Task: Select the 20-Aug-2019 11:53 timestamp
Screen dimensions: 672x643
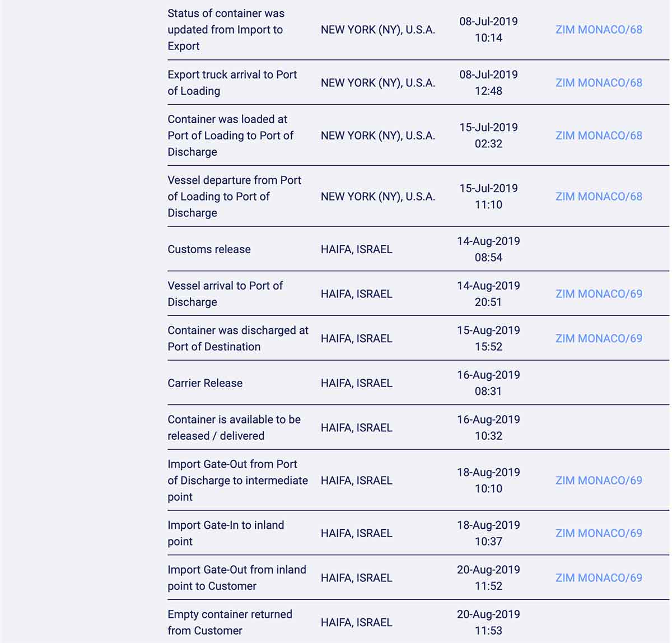Action: pos(488,622)
